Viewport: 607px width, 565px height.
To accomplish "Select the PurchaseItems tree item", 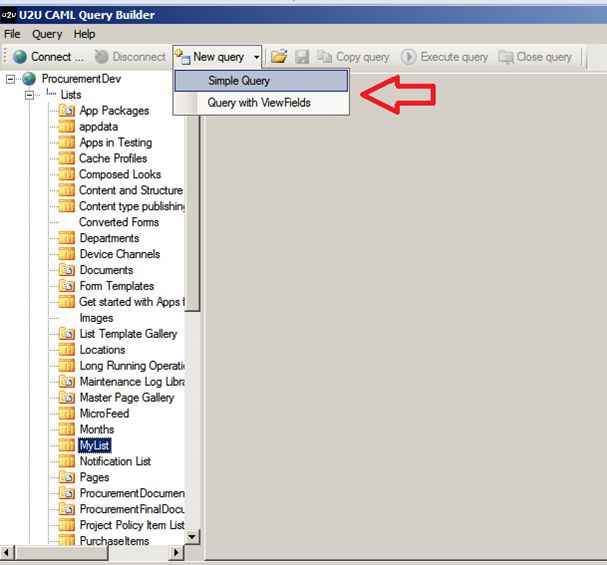I will coord(114,541).
